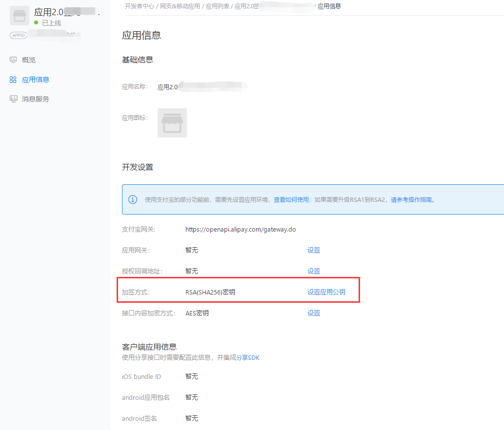The image size is (504, 430).
Task: Return to 应用列表 via the breadcrumb
Action: click(218, 6)
